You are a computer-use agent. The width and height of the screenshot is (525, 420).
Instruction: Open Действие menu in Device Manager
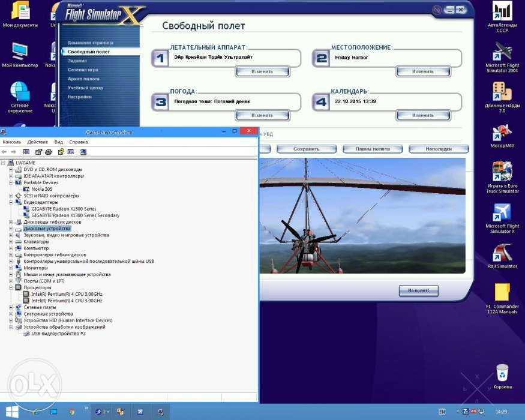pyautogui.click(x=37, y=142)
